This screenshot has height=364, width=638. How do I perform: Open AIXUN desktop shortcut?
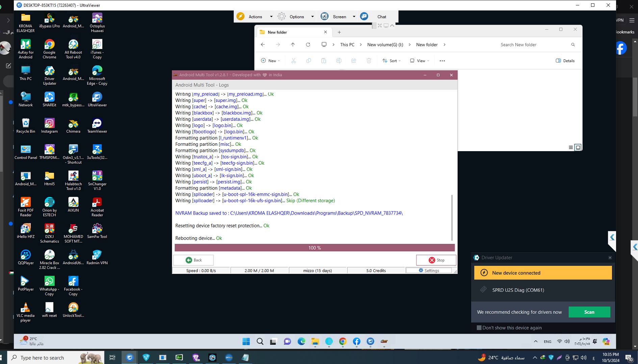pyautogui.click(x=73, y=205)
